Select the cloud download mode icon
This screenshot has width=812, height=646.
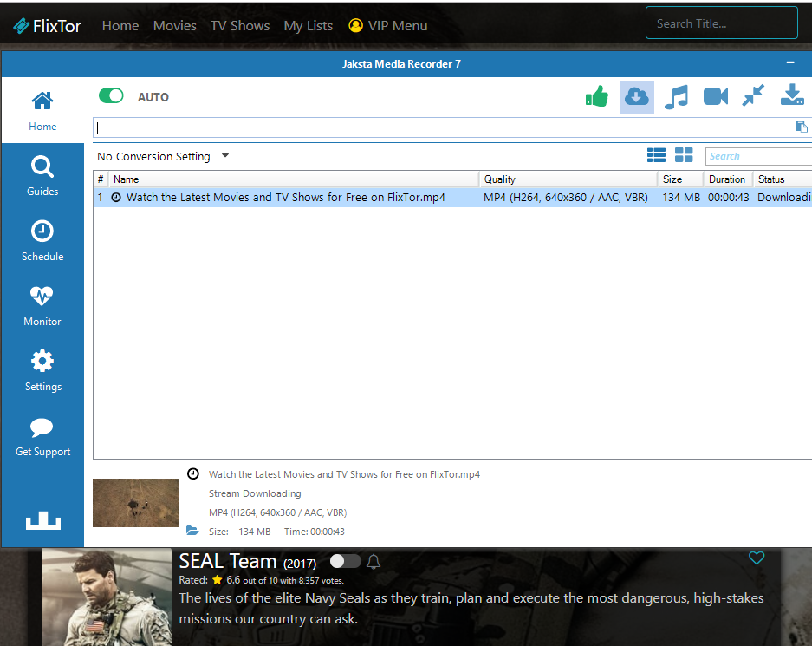point(637,97)
